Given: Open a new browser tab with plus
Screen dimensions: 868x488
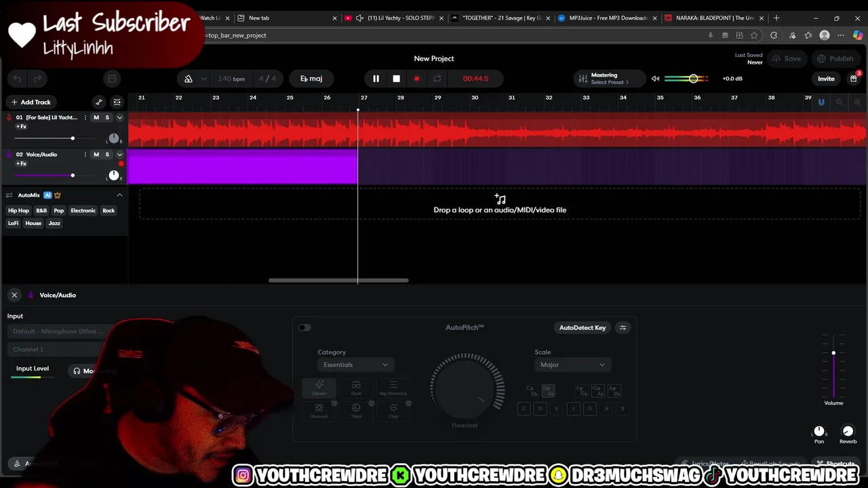Looking at the screenshot, I should (x=776, y=18).
